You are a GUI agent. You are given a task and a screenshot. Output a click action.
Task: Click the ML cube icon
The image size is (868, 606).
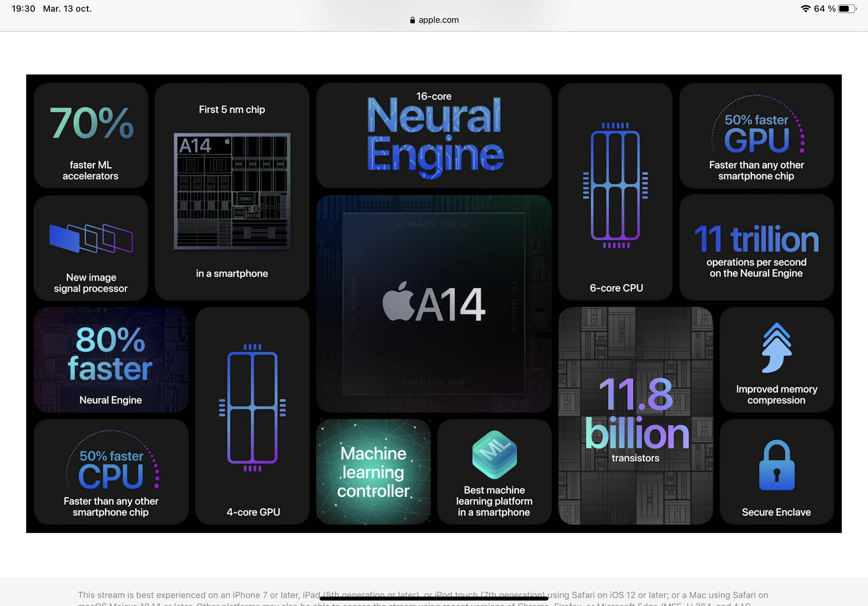click(x=494, y=454)
